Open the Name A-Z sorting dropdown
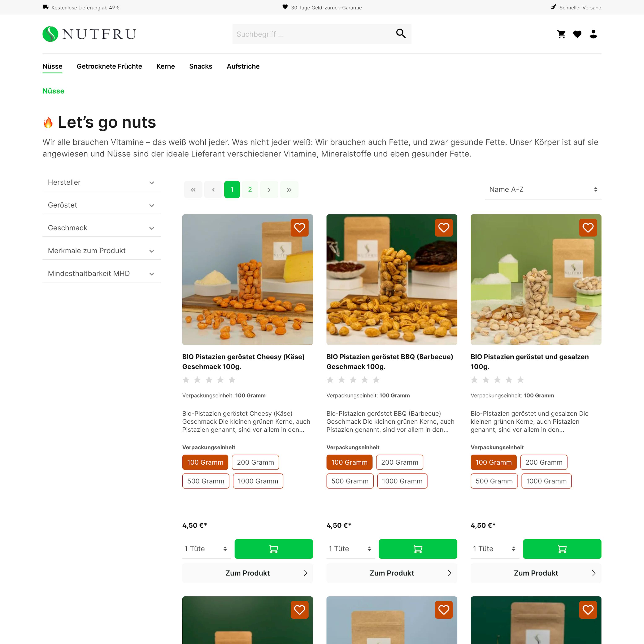The image size is (644, 644). 543,189
